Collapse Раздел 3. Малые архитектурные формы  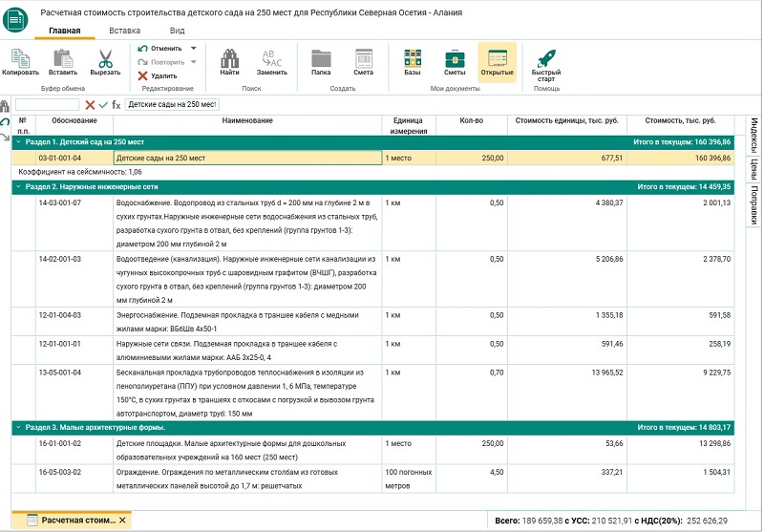click(18, 427)
